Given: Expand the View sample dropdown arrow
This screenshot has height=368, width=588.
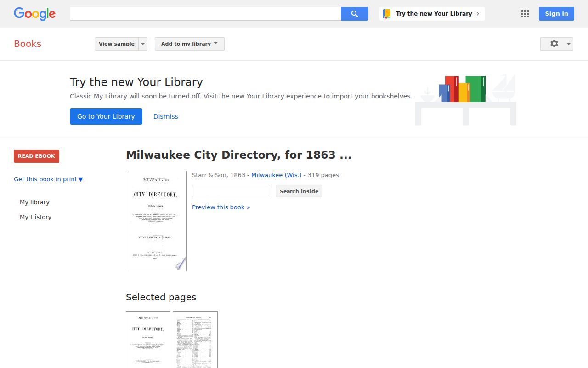Looking at the screenshot, I should tap(143, 44).
